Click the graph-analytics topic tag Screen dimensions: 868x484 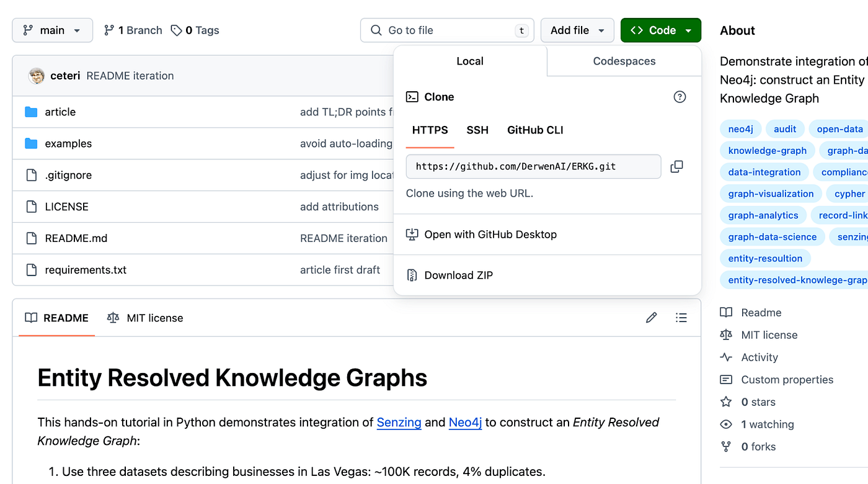(763, 216)
